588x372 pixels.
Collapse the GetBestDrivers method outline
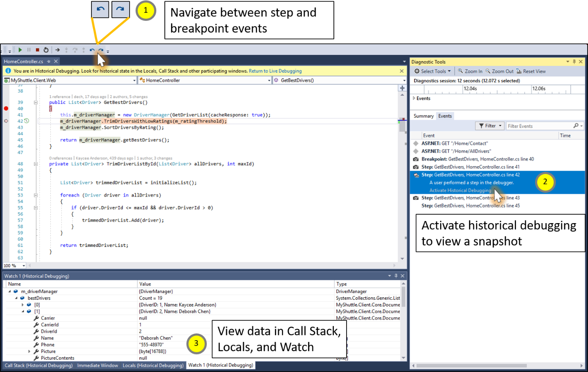click(x=36, y=102)
